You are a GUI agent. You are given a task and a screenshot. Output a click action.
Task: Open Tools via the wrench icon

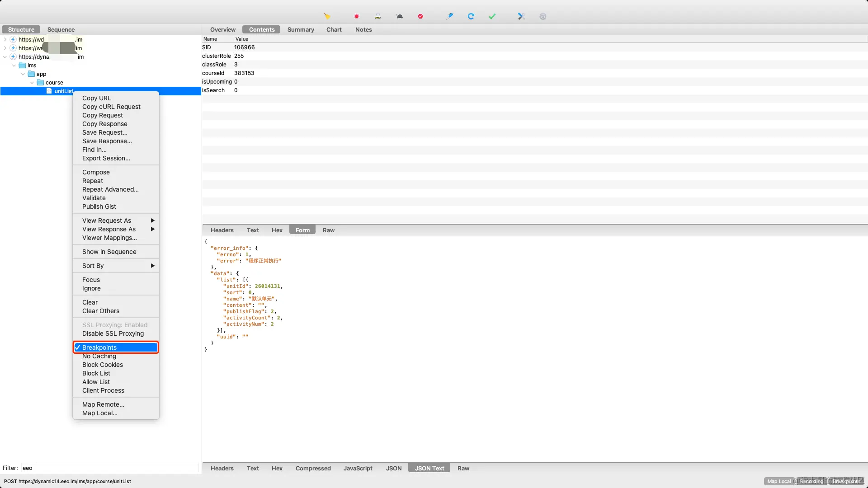[521, 16]
